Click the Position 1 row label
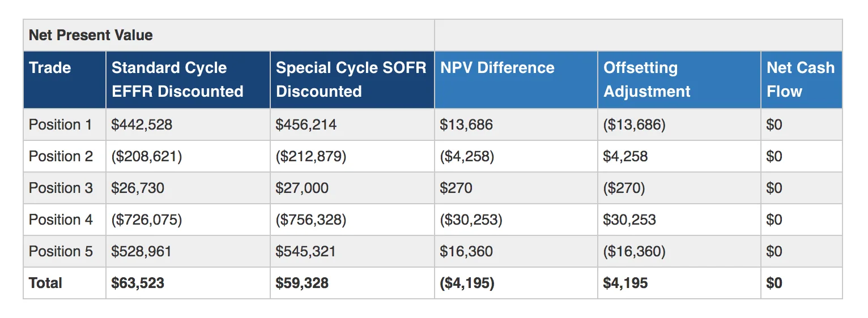Screen dimensions: 868x318 (60, 124)
